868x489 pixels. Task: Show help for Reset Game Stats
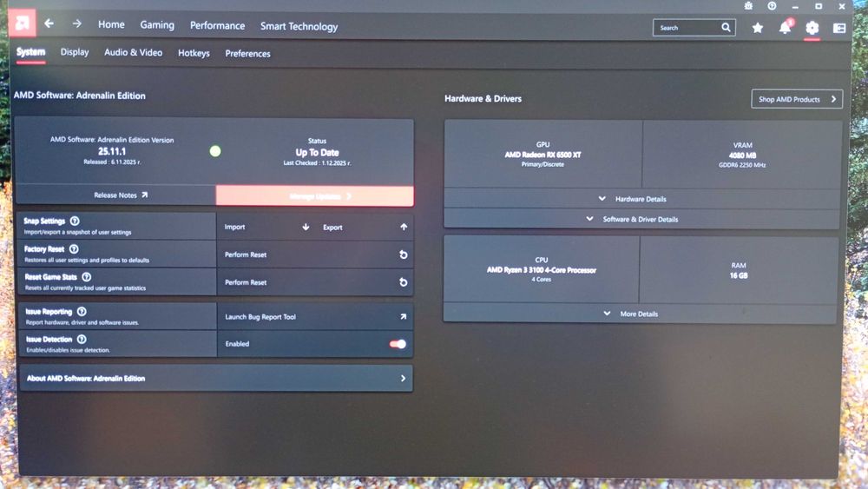pos(86,277)
